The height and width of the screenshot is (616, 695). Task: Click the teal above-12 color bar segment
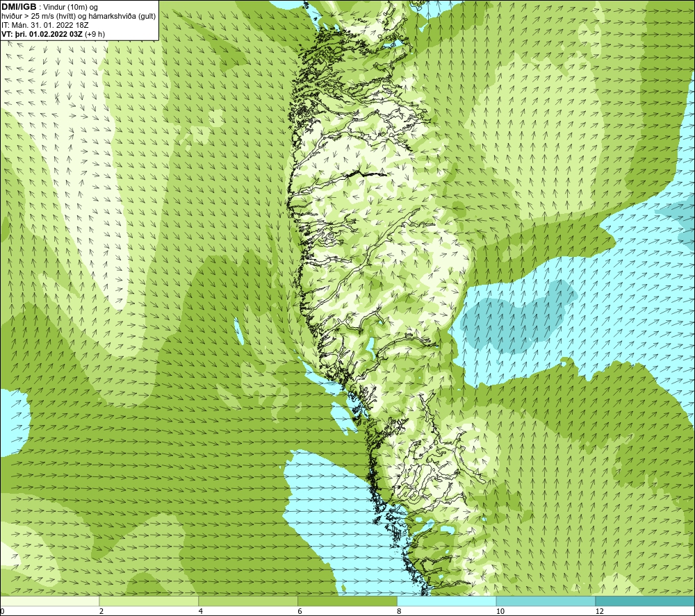(x=646, y=601)
